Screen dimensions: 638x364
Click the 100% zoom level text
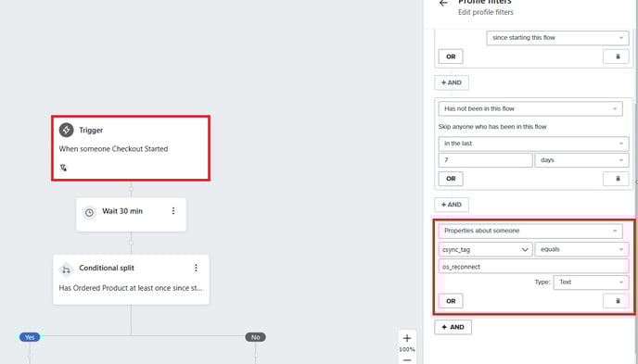407,349
